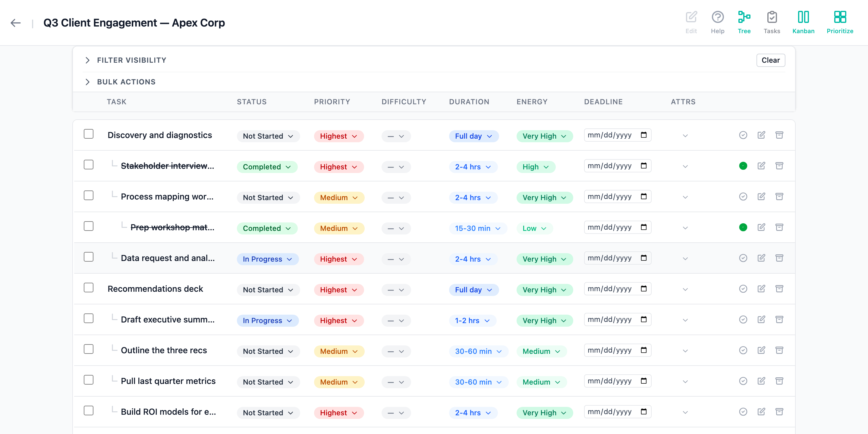Open difficulty dropdown for Recommendations deck
Screen dimensions: 868x434
(x=396, y=290)
